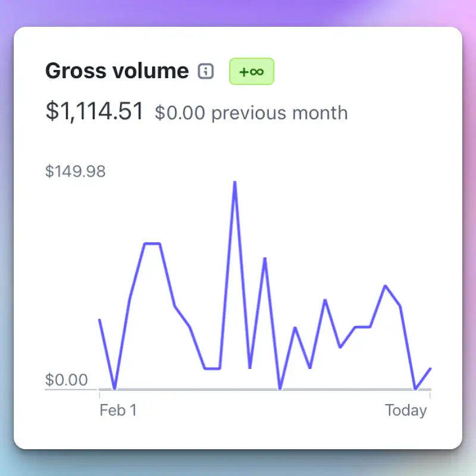Click the $0.00 y-axis baseline label
The image size is (476, 476).
point(67,380)
